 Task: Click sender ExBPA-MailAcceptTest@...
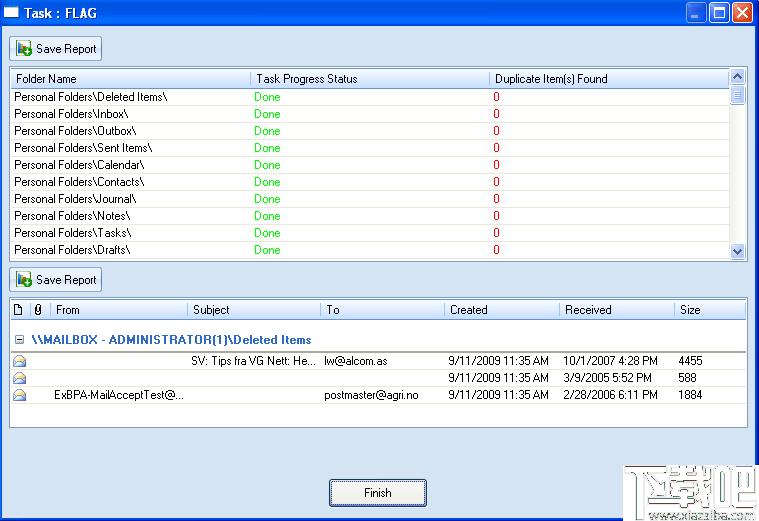pyautogui.click(x=119, y=395)
